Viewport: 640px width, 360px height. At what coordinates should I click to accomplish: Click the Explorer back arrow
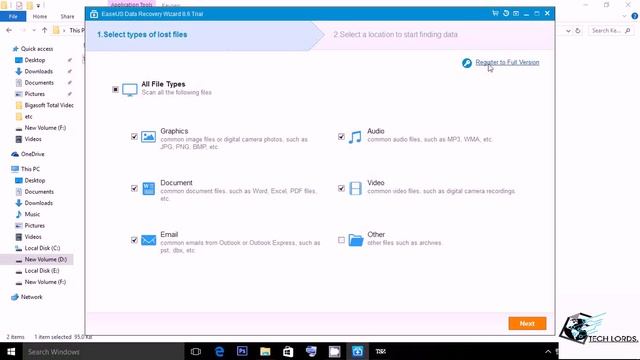[9, 30]
